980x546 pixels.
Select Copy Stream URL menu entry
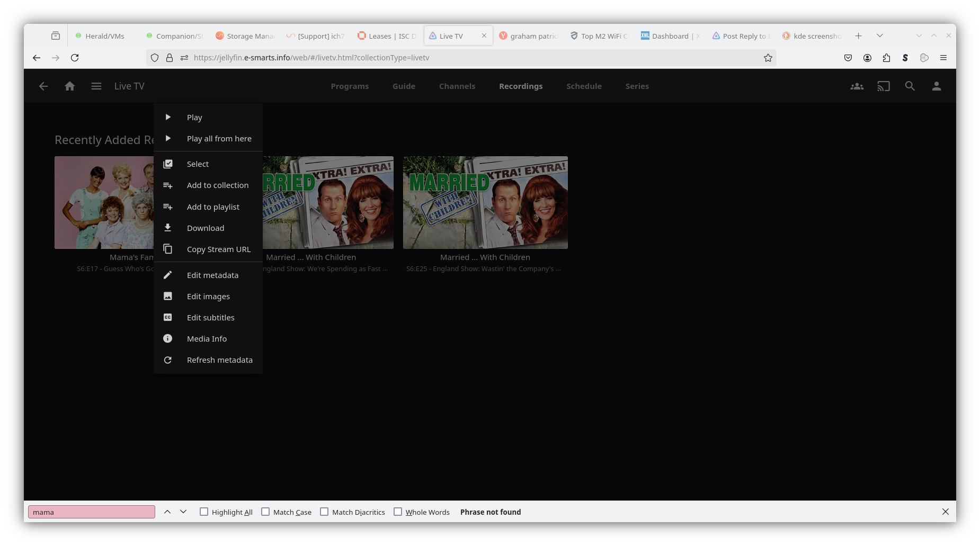(x=218, y=249)
